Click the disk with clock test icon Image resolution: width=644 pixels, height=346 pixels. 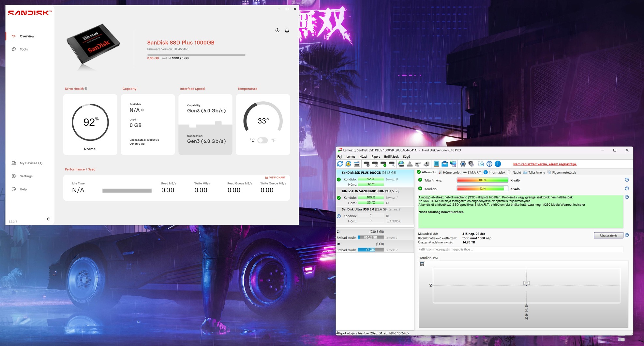point(375,164)
